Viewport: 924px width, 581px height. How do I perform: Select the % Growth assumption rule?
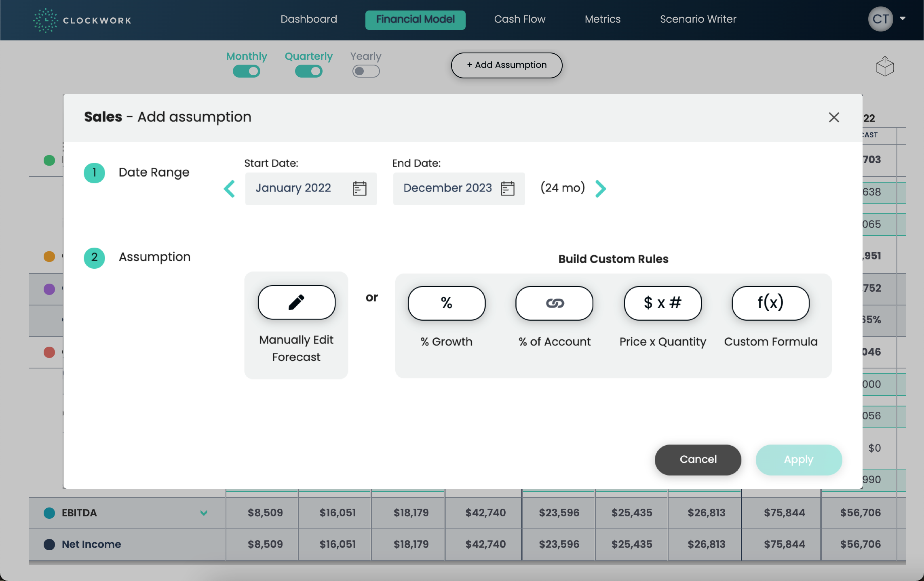[447, 303]
